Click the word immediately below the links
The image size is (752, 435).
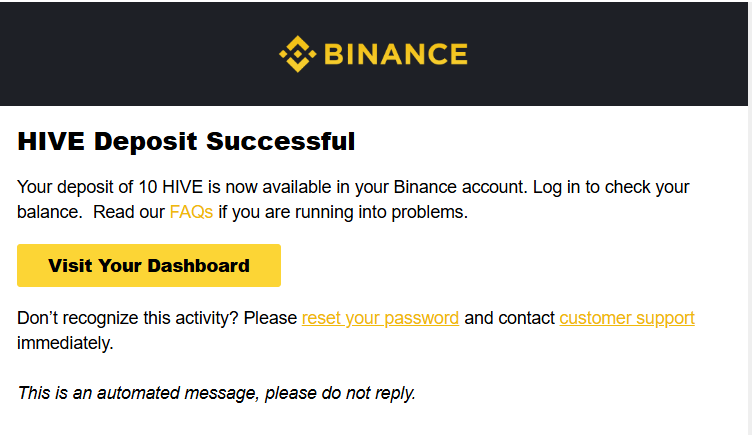tap(65, 343)
